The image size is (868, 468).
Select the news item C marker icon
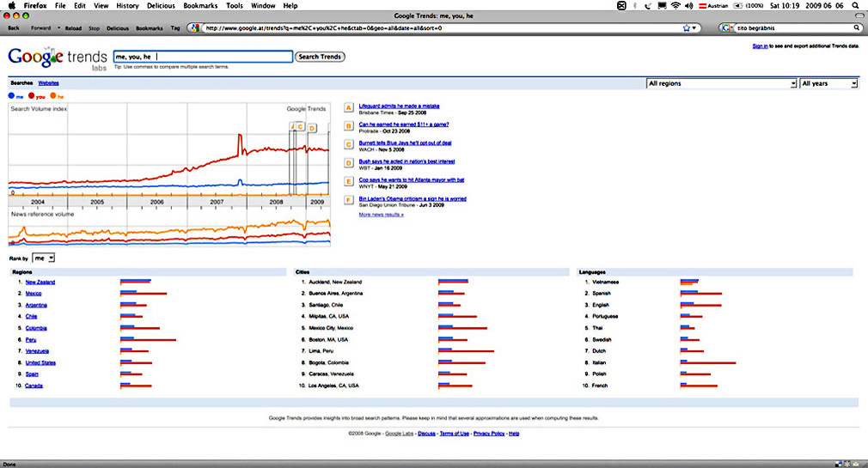(x=349, y=144)
